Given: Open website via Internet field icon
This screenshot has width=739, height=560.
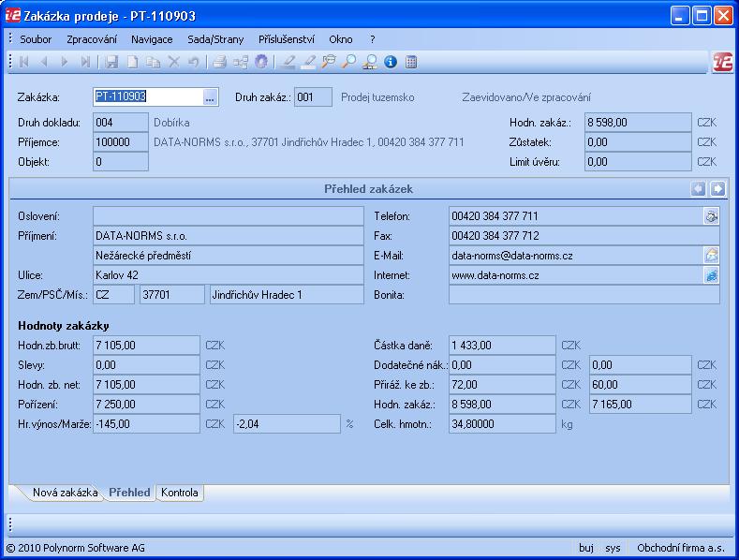Looking at the screenshot, I should tap(711, 274).
